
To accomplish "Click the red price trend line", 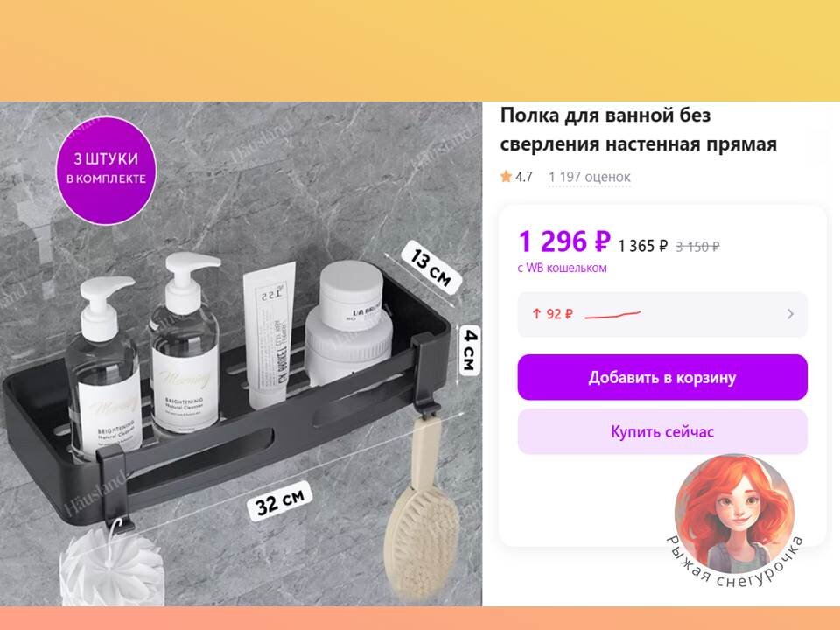I will click(x=612, y=314).
